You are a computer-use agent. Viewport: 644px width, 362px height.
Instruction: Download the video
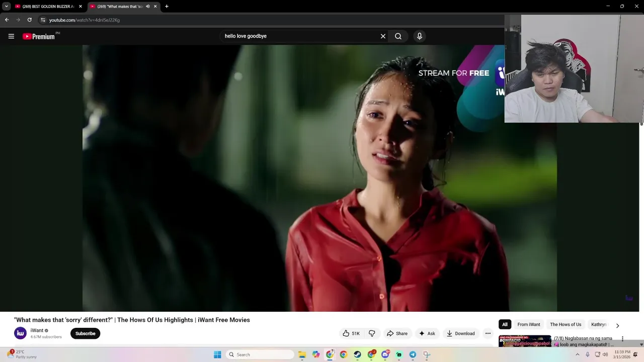coord(460,333)
